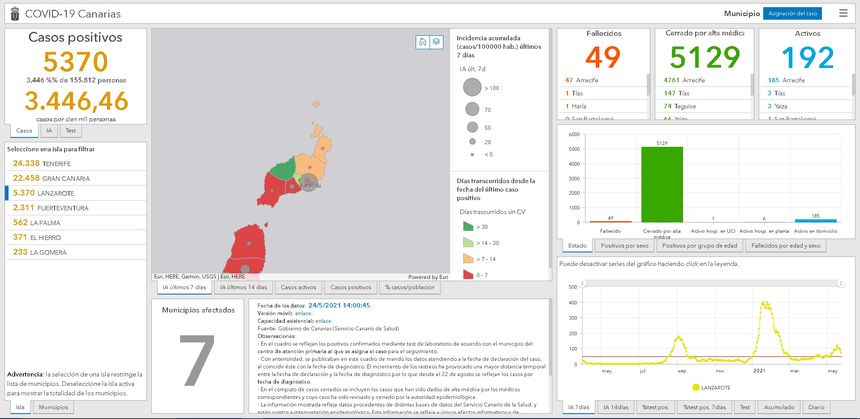Open the map layers icon
The height and width of the screenshot is (419, 860).
(x=436, y=42)
